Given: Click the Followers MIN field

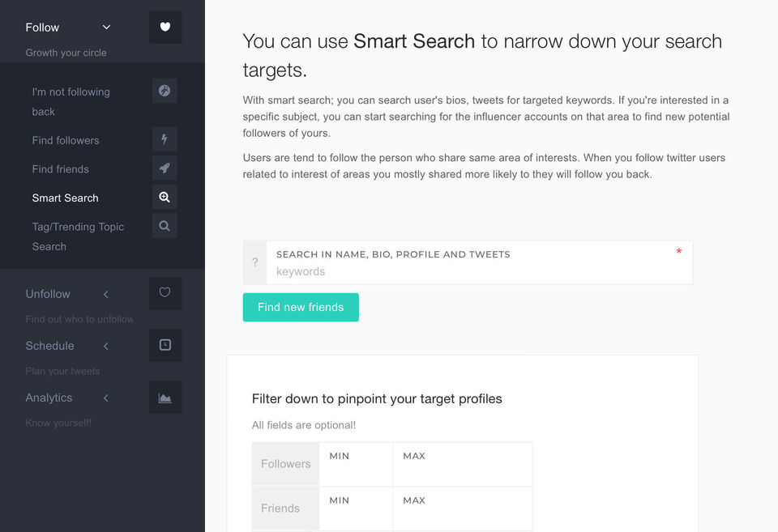Looking at the screenshot, I should coord(355,470).
